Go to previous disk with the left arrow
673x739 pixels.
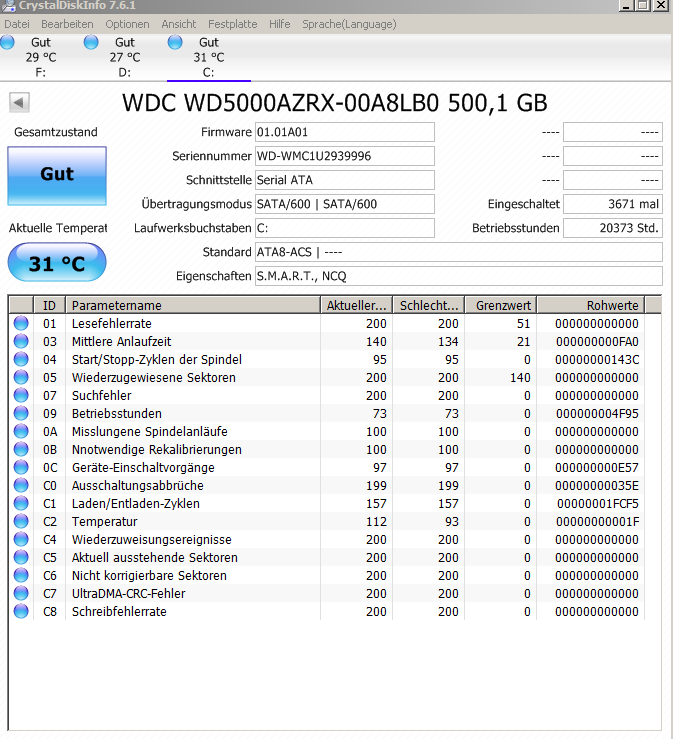(x=19, y=102)
